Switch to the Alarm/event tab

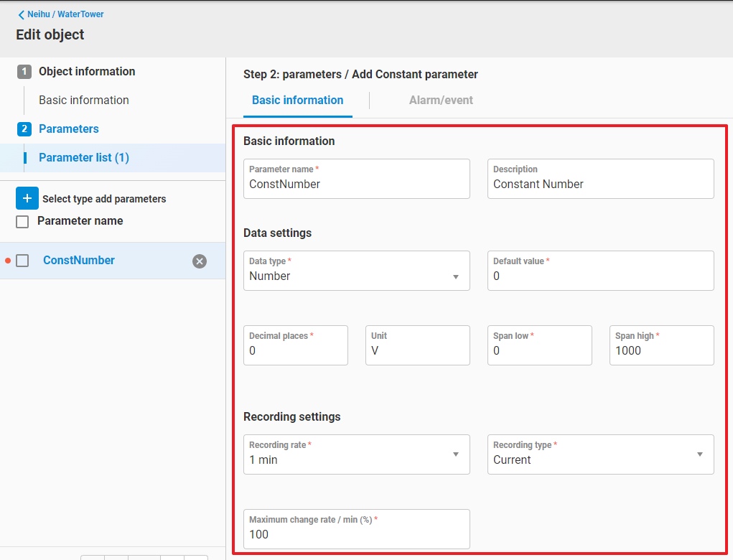click(x=441, y=101)
